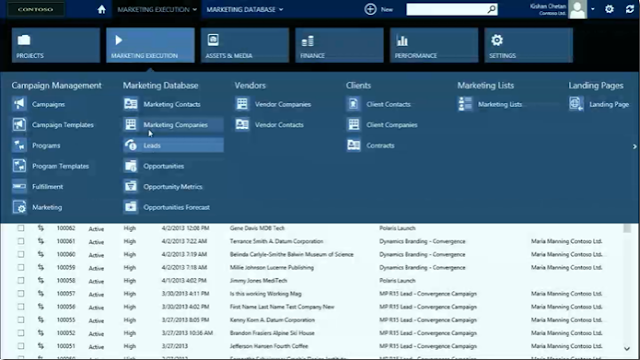
Task: Open the Client Contacts icon
Action: pos(353,104)
